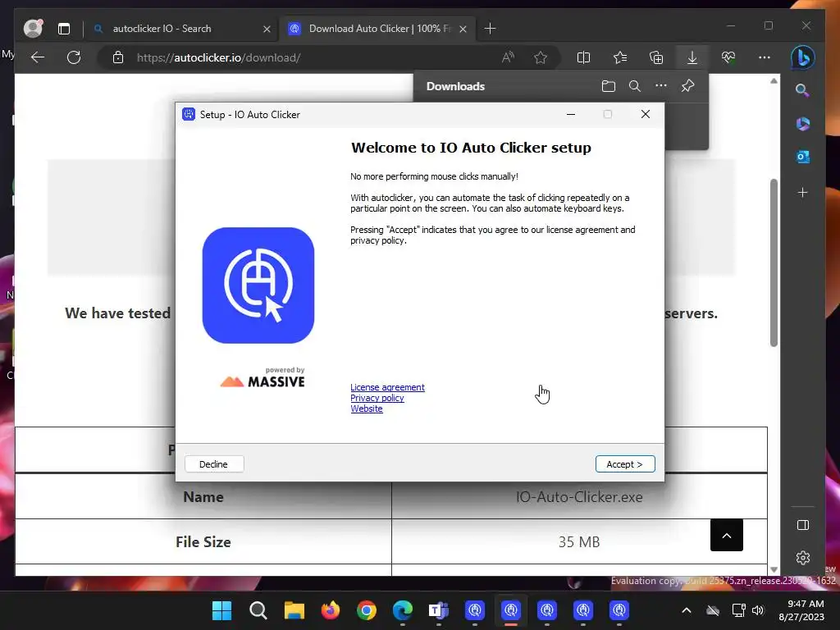Open Edge split screen view
This screenshot has height=630, width=840.
click(x=583, y=57)
